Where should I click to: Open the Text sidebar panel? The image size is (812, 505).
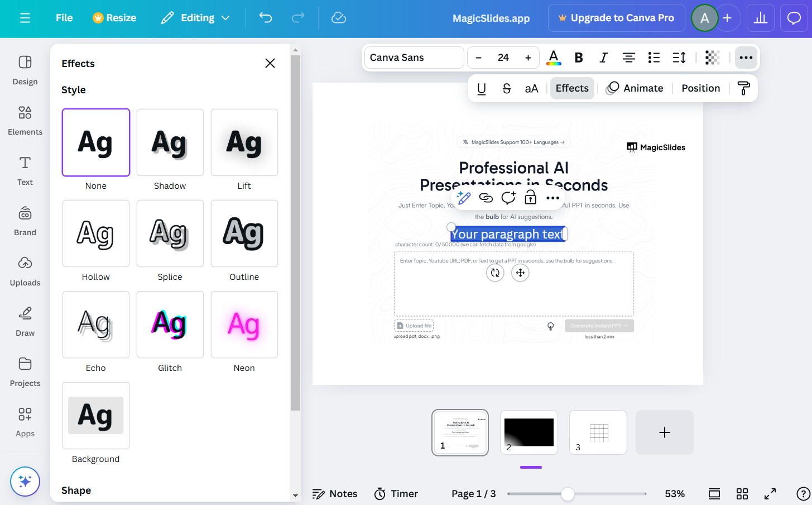pyautogui.click(x=25, y=170)
